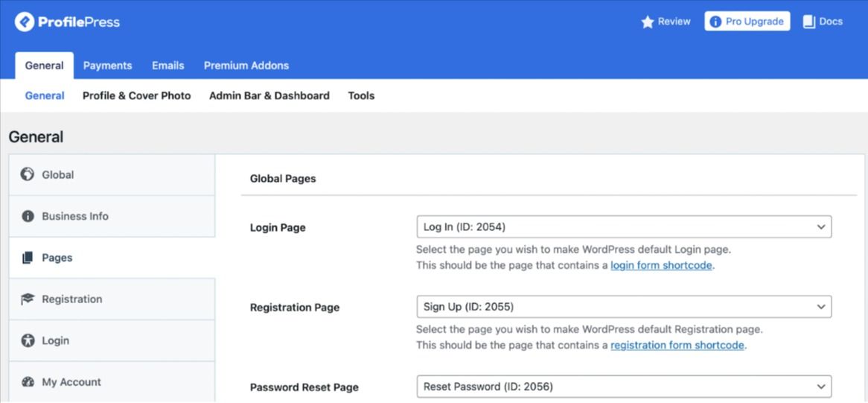Click the ProfilePress logo icon
Viewport: 868px width, 403px height.
point(25,22)
